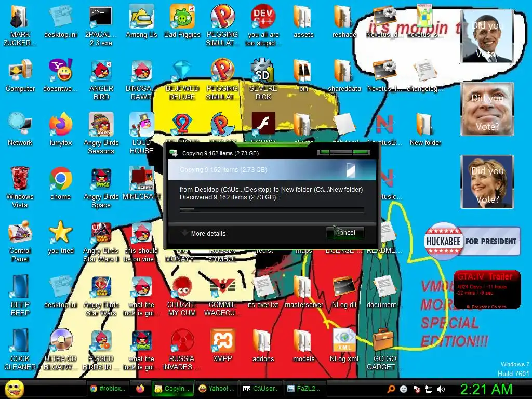Click the 2:21 AM taskbar clock
Image resolution: width=532 pixels, height=399 pixels.
pos(486,389)
